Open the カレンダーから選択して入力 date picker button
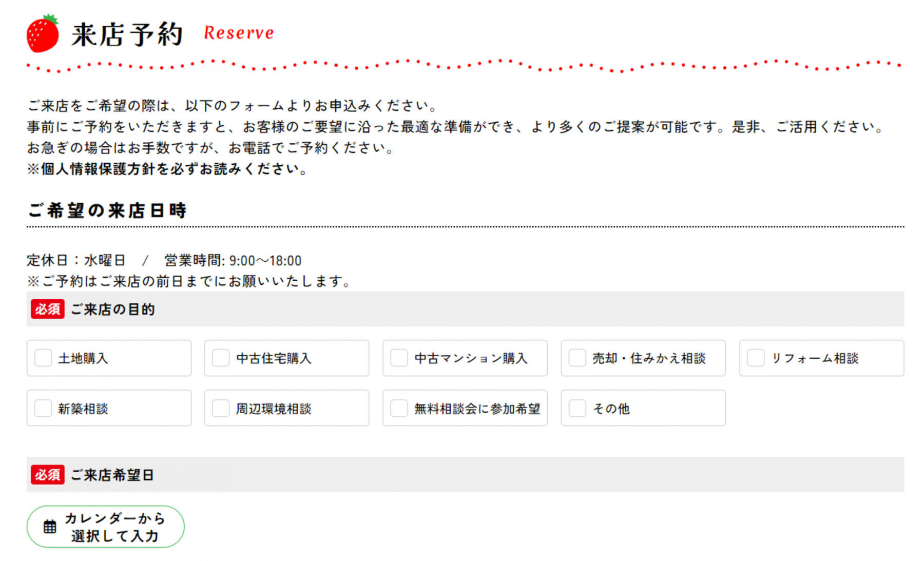 point(105,527)
